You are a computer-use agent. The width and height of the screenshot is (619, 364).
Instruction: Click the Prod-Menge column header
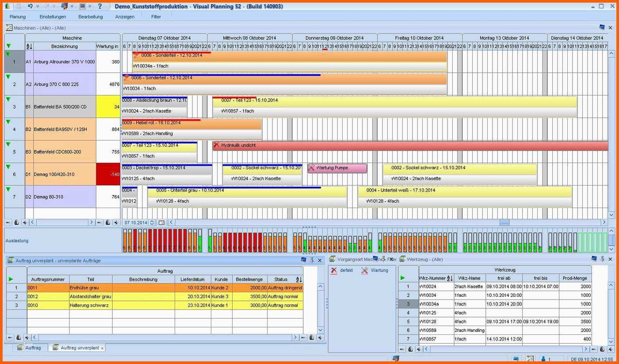tap(575, 278)
